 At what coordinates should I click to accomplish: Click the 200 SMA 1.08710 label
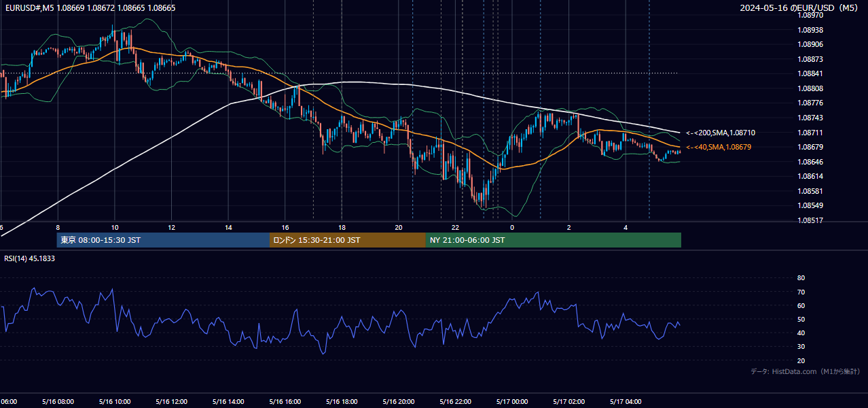[x=721, y=133]
